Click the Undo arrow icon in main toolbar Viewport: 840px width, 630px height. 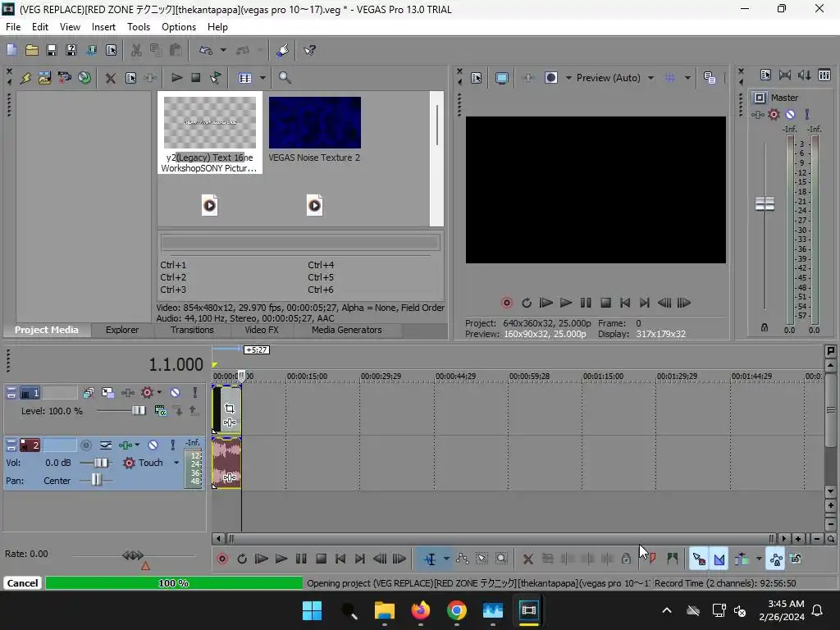tap(206, 50)
